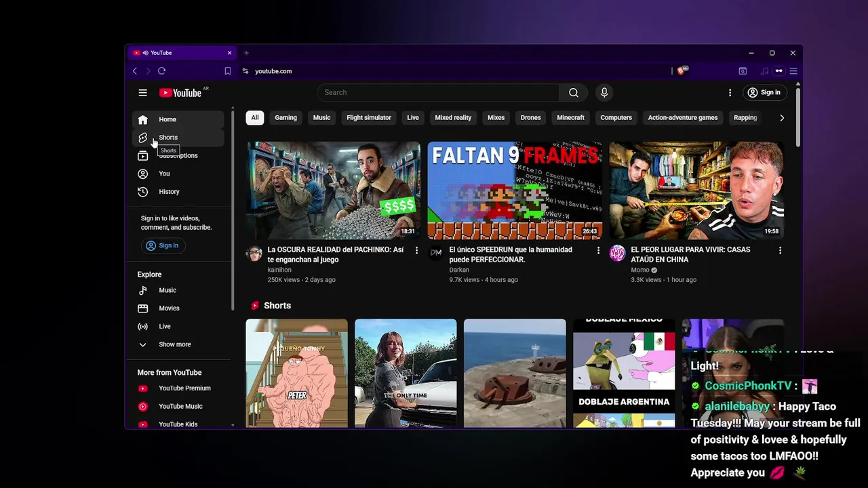The image size is (868, 488).
Task: Bookmark this page via bookmark icon
Action: click(x=228, y=71)
